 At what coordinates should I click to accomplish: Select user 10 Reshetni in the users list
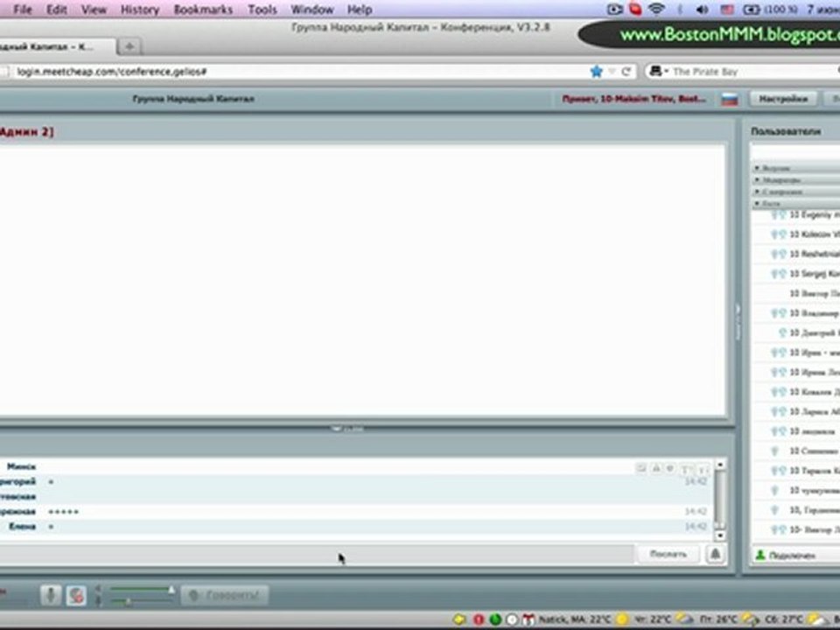point(796,254)
